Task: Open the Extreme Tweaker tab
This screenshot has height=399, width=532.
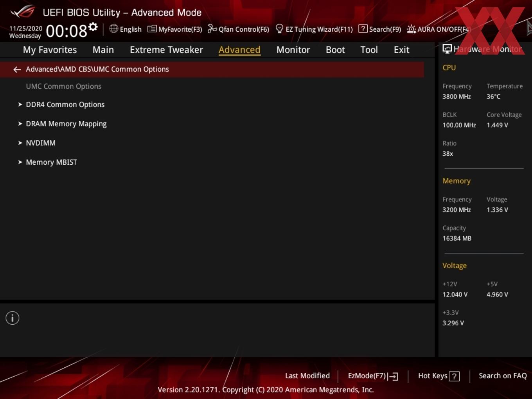Action: pos(166,50)
